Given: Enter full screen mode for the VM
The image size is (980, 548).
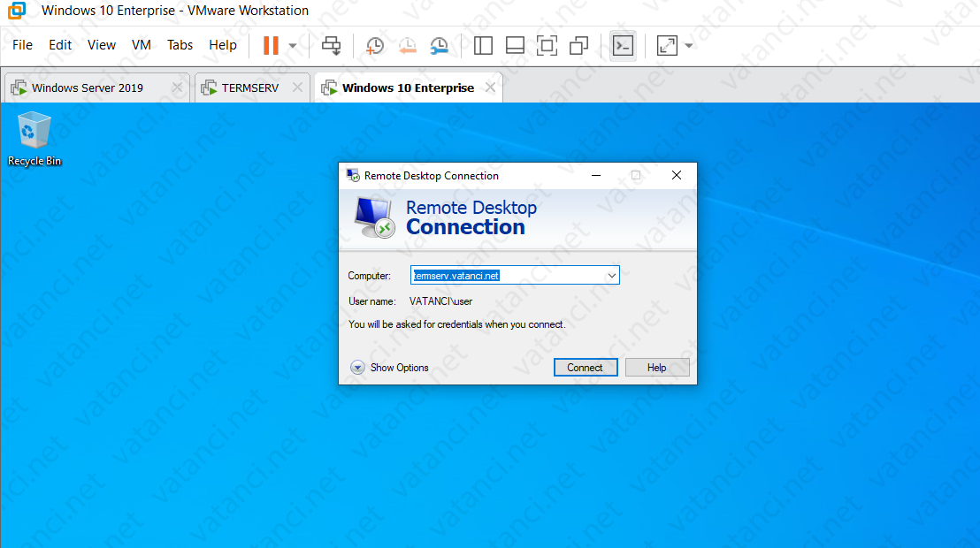Looking at the screenshot, I should coord(547,45).
